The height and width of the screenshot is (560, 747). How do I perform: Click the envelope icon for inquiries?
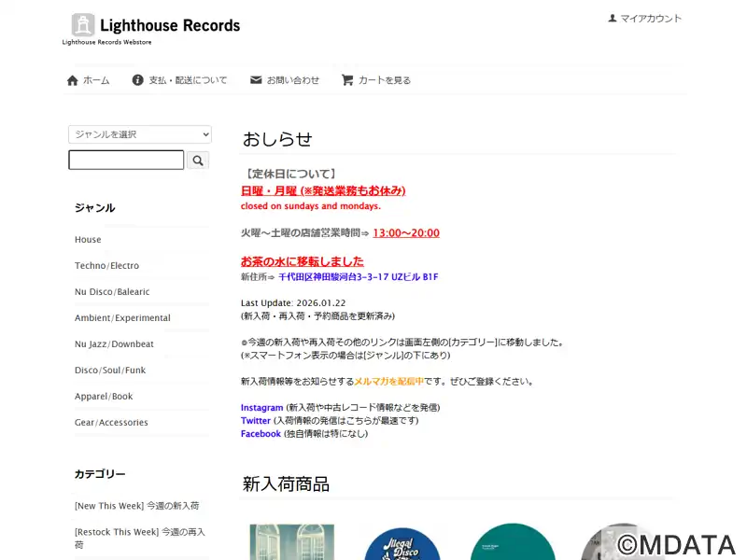[256, 80]
